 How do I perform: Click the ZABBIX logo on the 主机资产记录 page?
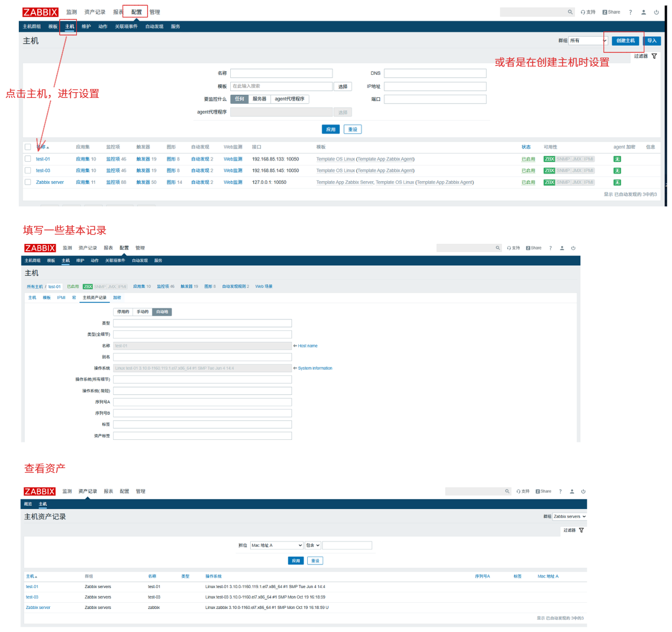(39, 491)
